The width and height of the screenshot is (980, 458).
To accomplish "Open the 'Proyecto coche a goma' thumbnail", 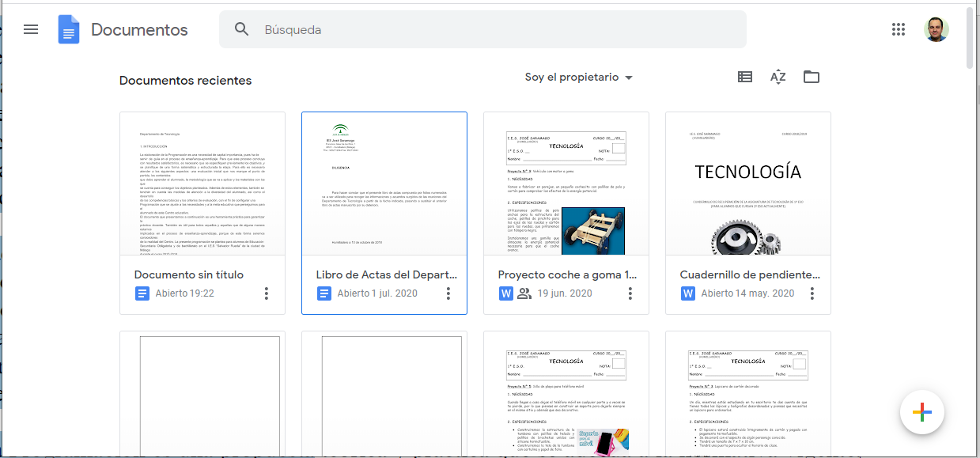I will tap(566, 184).
